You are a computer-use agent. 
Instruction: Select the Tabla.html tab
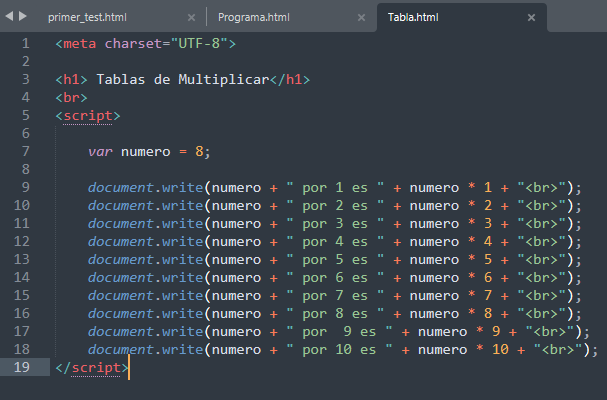point(413,17)
